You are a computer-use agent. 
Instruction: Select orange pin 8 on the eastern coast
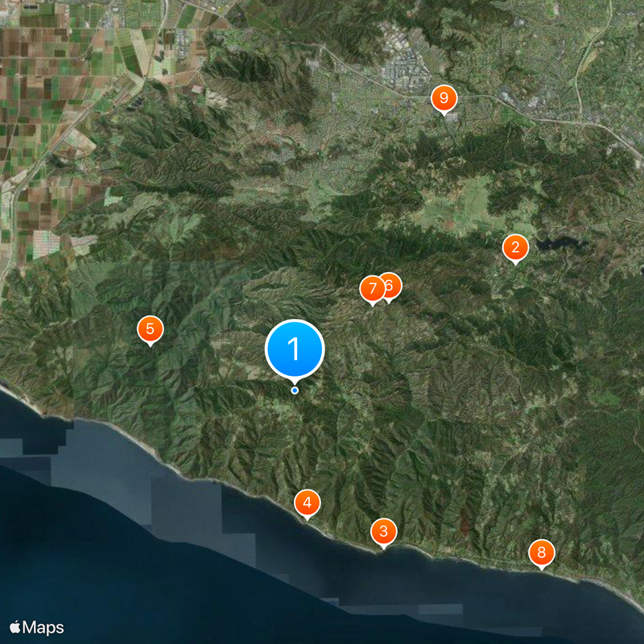point(541,552)
